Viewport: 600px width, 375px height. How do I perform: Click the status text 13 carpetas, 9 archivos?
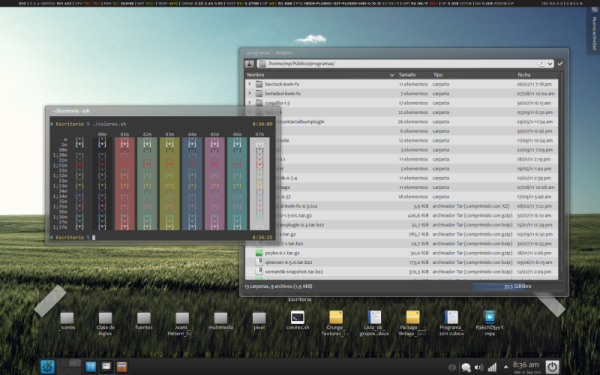[x=278, y=286]
